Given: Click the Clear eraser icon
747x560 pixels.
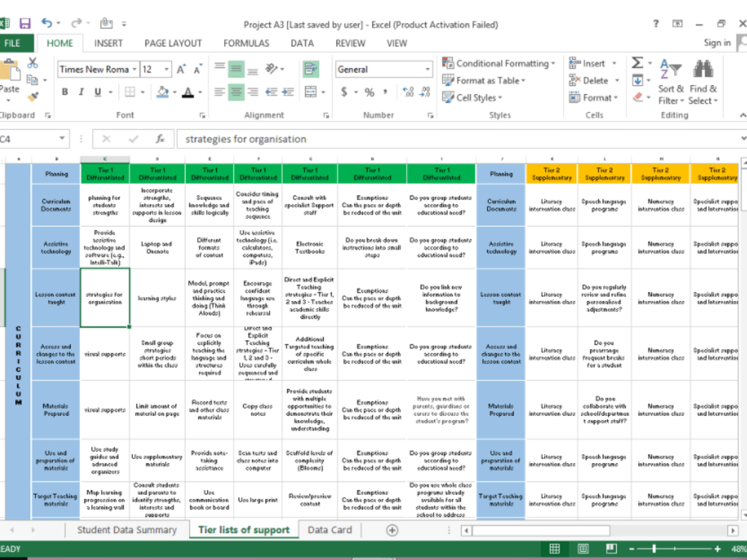Looking at the screenshot, I should point(637,97).
